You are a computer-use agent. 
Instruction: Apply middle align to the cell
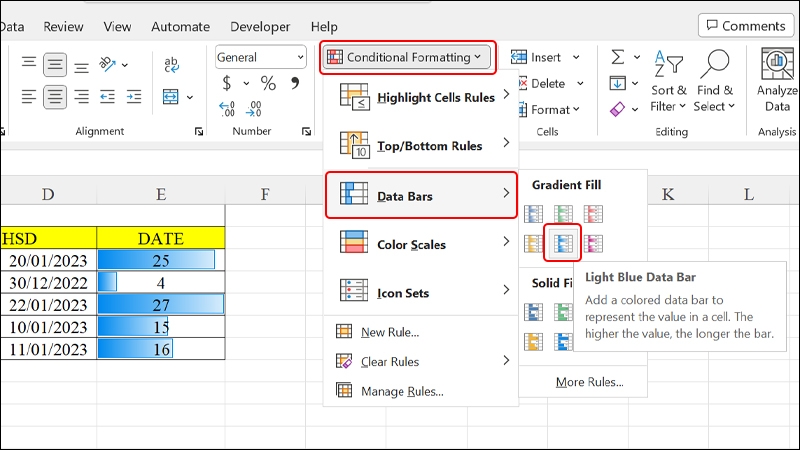pyautogui.click(x=55, y=64)
